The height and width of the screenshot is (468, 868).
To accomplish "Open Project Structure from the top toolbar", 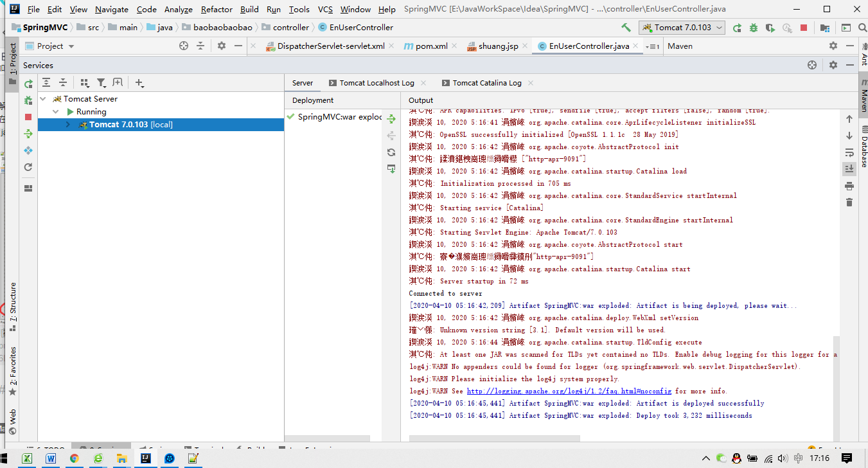I will 824,28.
